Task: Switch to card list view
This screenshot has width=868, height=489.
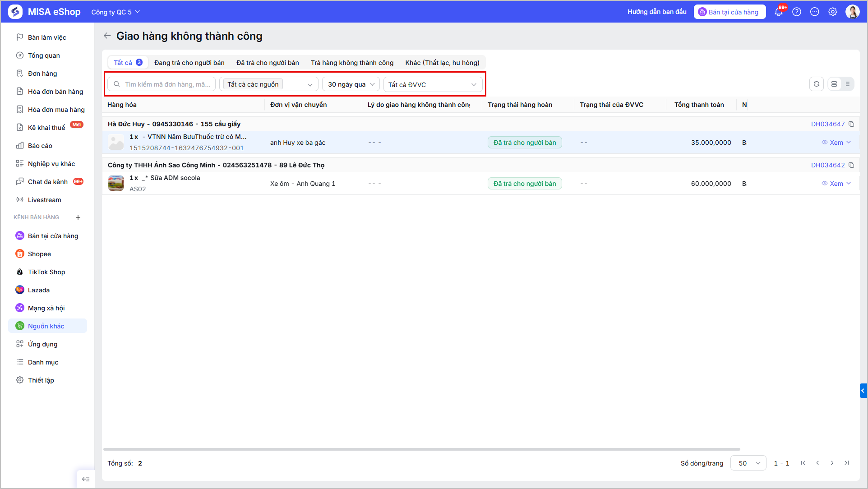Action: (x=834, y=84)
